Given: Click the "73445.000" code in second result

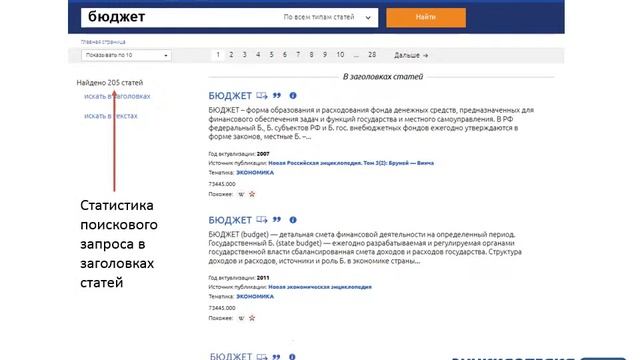Looking at the screenshot, I should coord(222,308).
